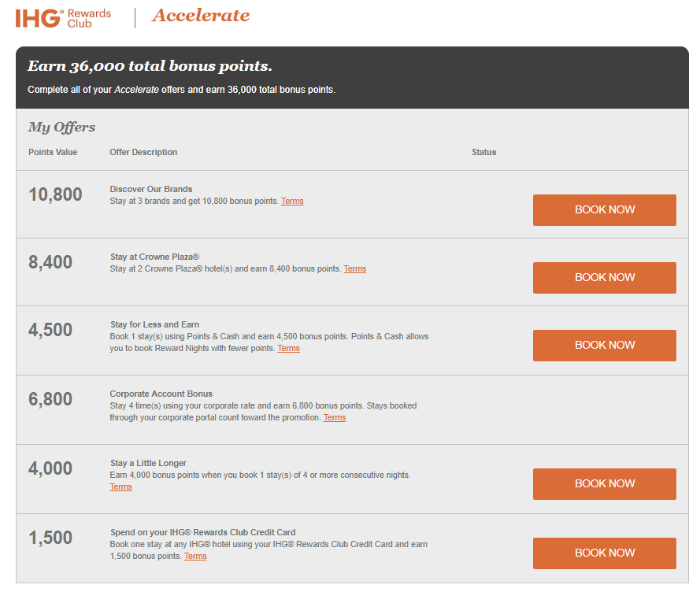Click the 'Status' column header
Viewport: 700px width, 592px height.
484,152
